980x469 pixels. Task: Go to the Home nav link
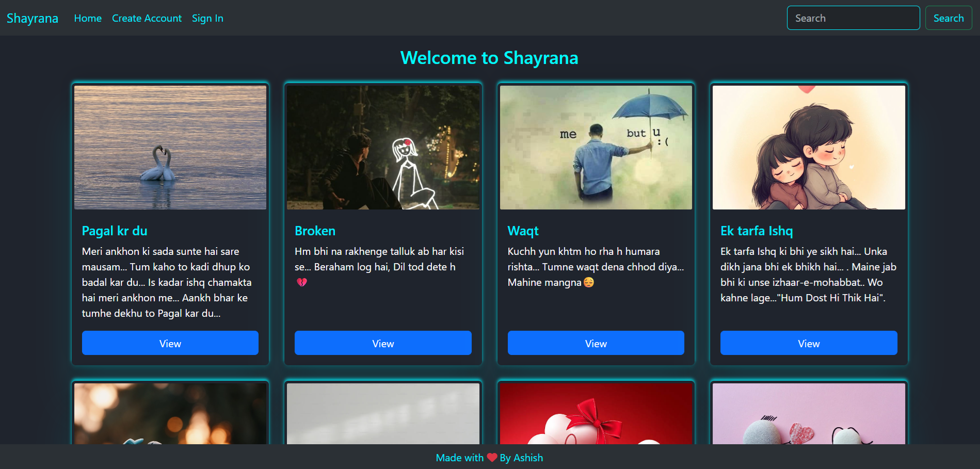coord(88,18)
